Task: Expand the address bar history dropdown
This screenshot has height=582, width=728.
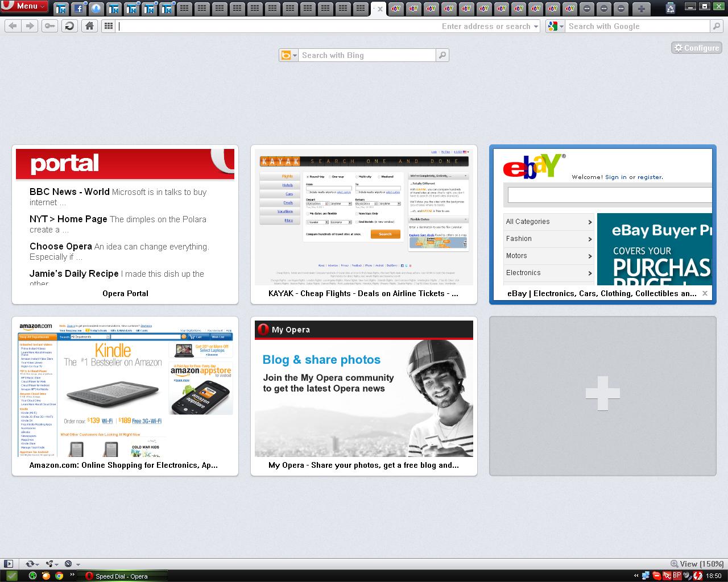Action: click(x=536, y=26)
